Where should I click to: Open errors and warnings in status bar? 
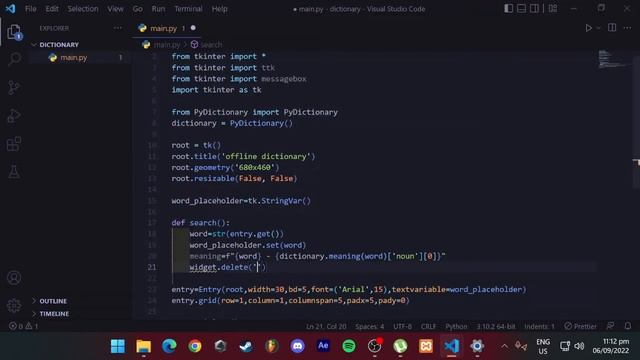coord(23,326)
